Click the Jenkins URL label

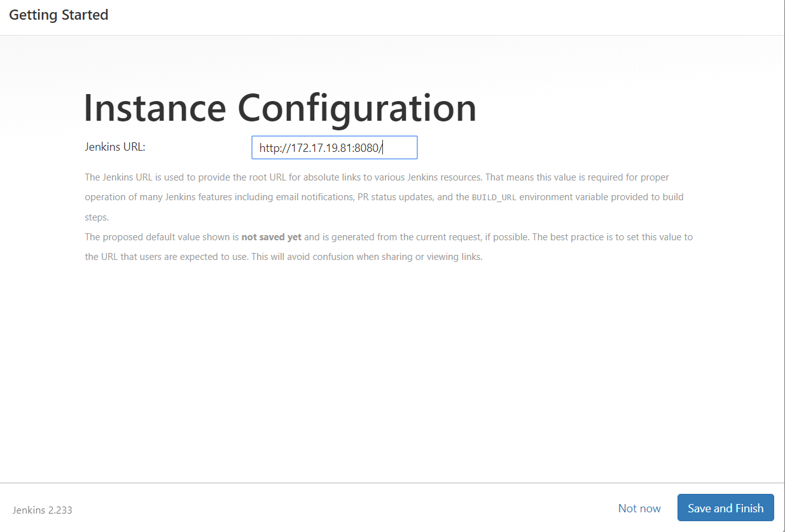point(115,147)
